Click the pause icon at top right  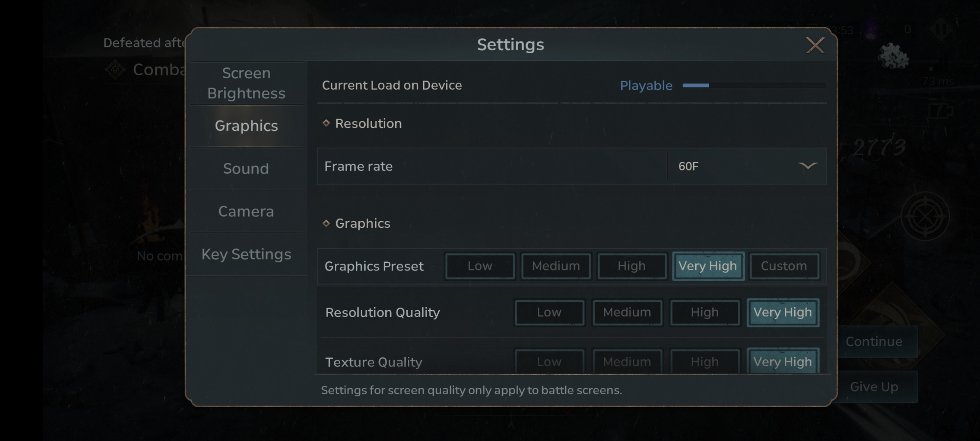click(941, 29)
